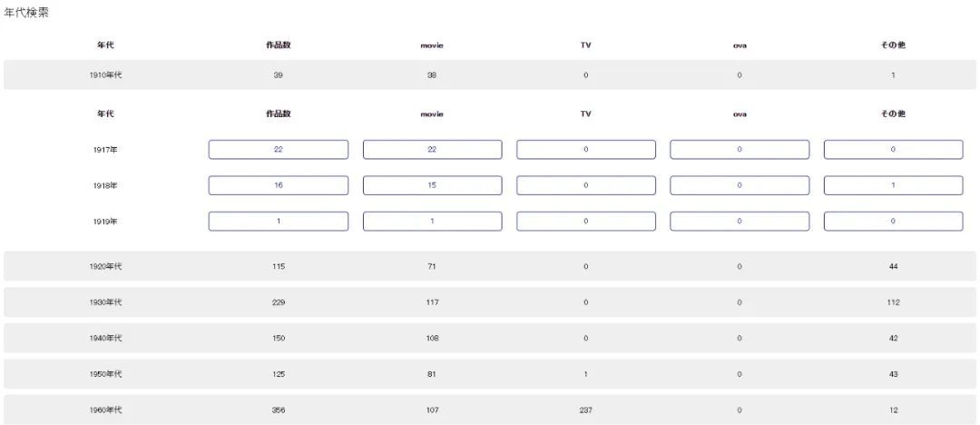The image size is (980, 425).
Task: Expand the 1930年代 decade row
Action: (105, 302)
